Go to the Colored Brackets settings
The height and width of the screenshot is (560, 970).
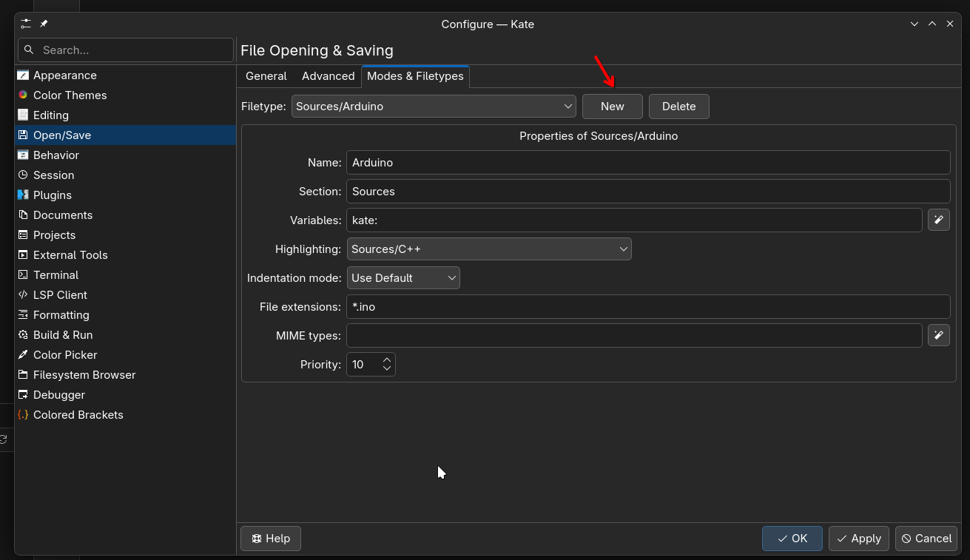click(78, 415)
